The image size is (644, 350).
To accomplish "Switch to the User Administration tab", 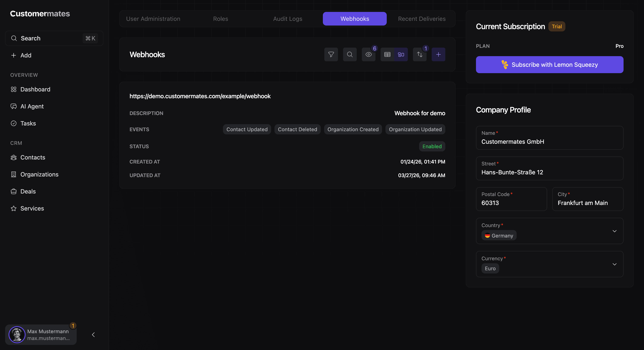I will [x=153, y=19].
